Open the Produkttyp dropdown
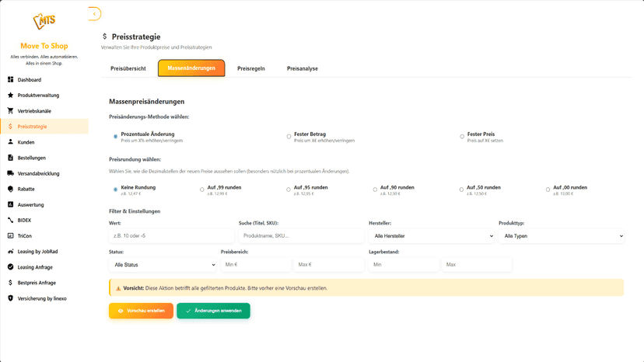Image resolution: width=644 pixels, height=362 pixels. click(562, 236)
